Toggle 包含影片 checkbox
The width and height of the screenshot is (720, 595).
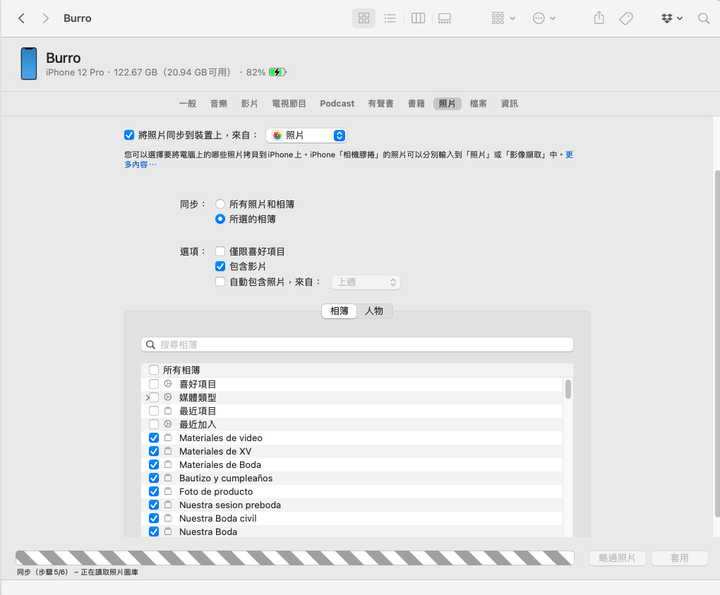(x=220, y=266)
